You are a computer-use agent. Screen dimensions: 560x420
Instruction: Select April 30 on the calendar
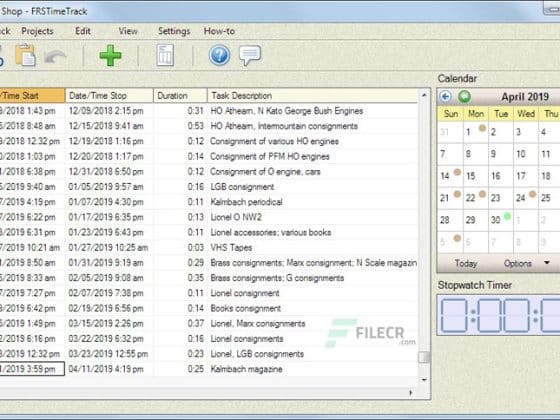pos(501,220)
